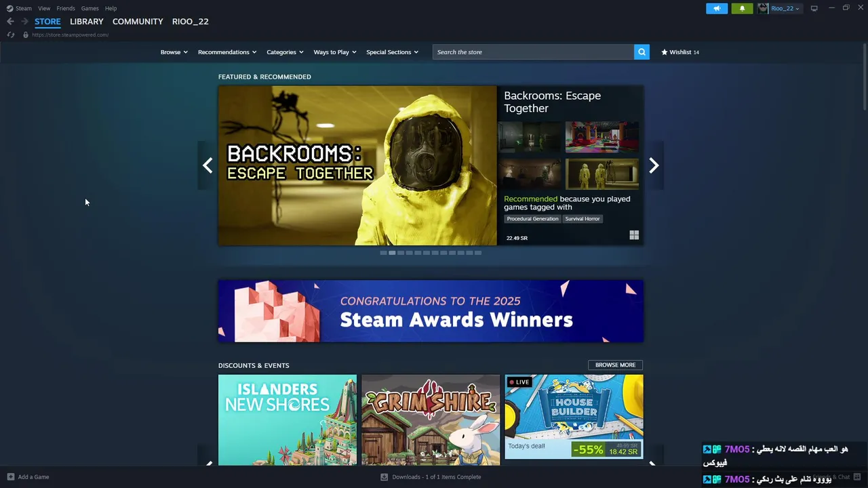The height and width of the screenshot is (488, 868).
Task: Click the 22.49 SR price
Action: 517,238
